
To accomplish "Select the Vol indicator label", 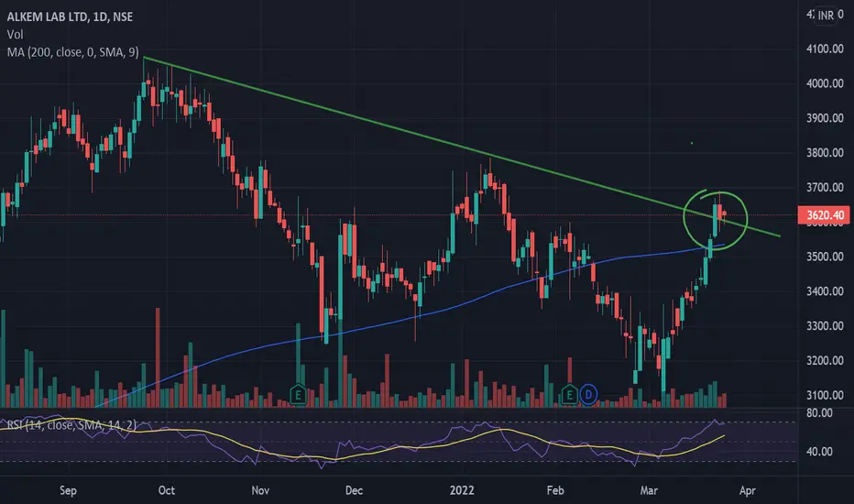I will pyautogui.click(x=16, y=34).
